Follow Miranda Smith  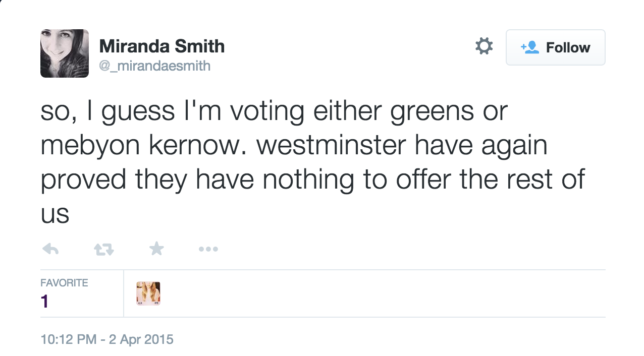click(555, 47)
